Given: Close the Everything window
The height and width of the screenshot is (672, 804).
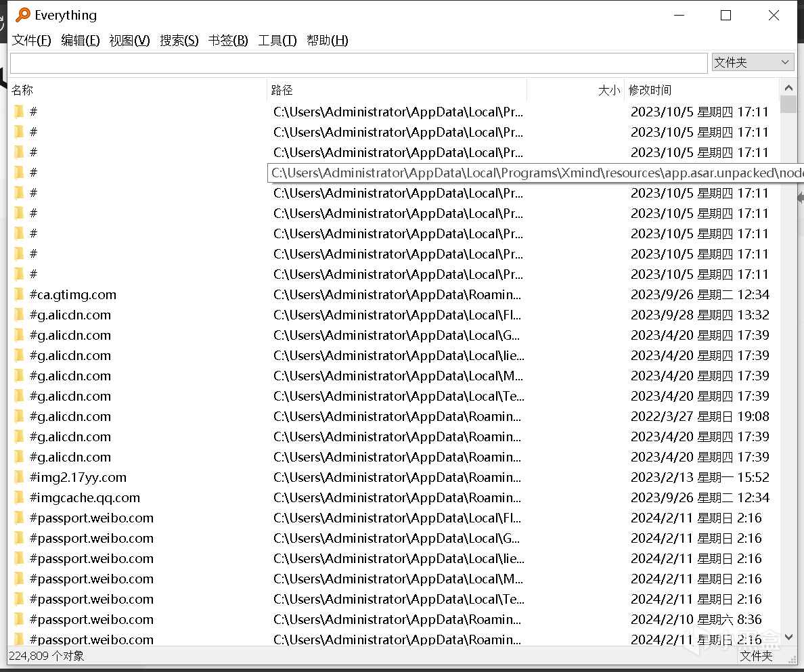Looking at the screenshot, I should tap(774, 16).
